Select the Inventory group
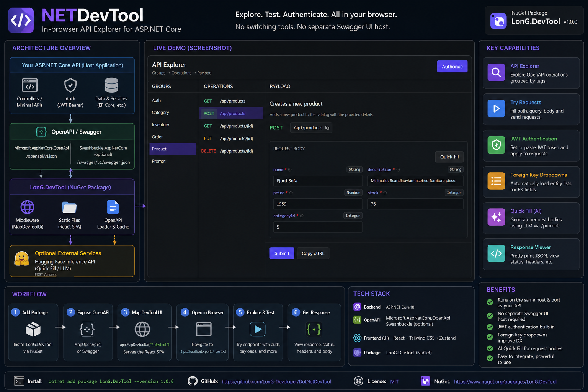588x392 pixels. 172,125
